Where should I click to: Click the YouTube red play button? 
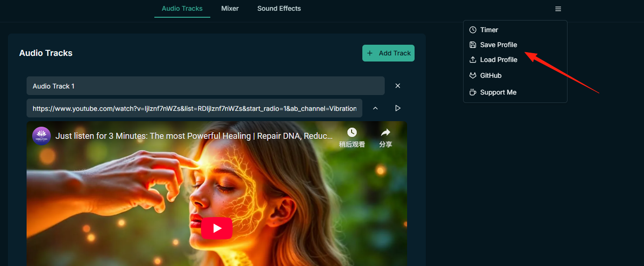pos(217,228)
